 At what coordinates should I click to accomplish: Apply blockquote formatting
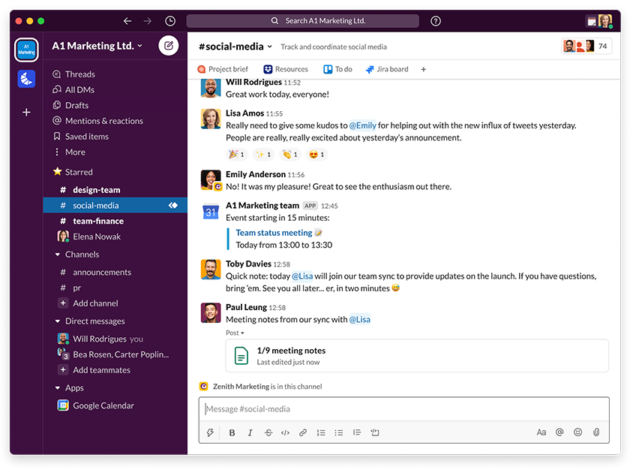pyautogui.click(x=357, y=433)
